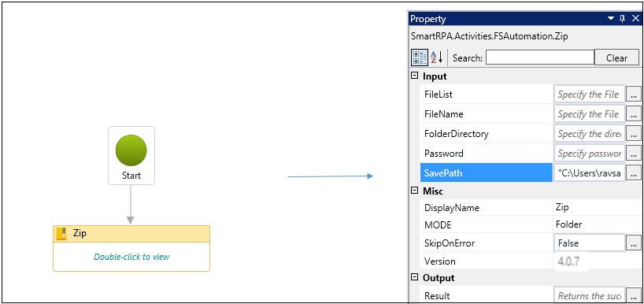Collapse the Misc section
Screen dimensions: 644x304
pyautogui.click(x=415, y=191)
